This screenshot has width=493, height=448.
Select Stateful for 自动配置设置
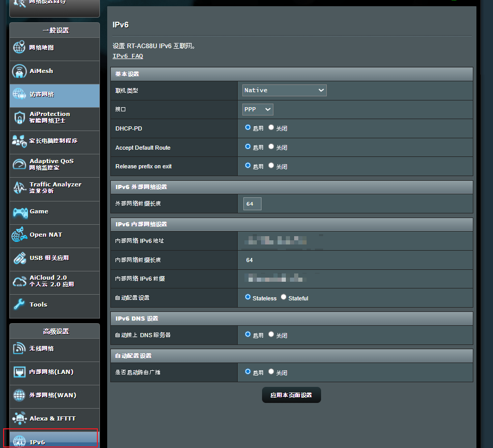(x=283, y=297)
